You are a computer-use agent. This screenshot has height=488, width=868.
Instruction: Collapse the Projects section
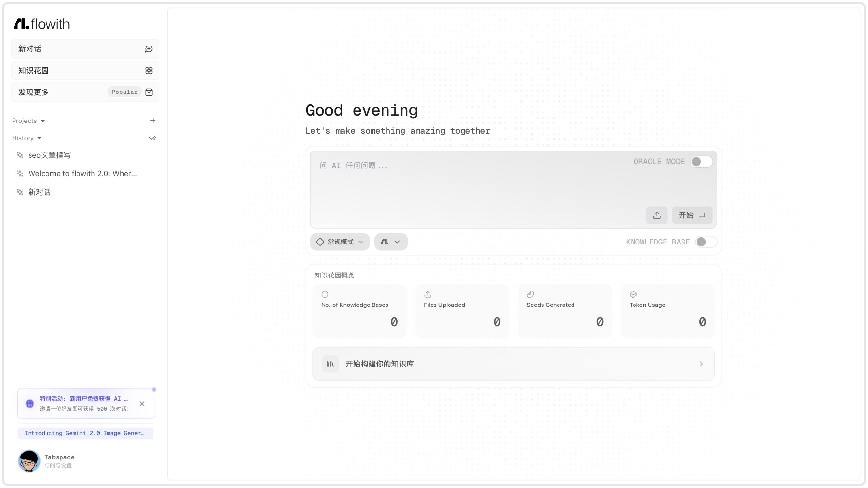(x=29, y=121)
